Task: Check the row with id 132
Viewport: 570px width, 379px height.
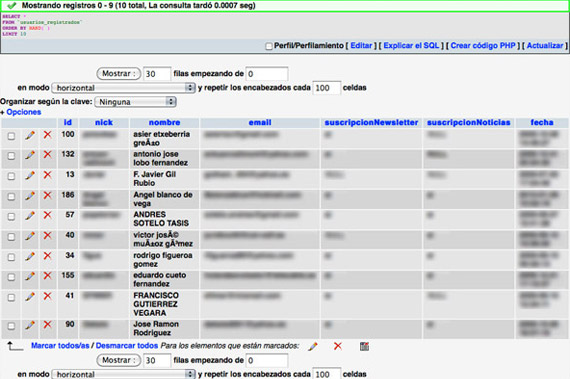Action: click(x=11, y=156)
